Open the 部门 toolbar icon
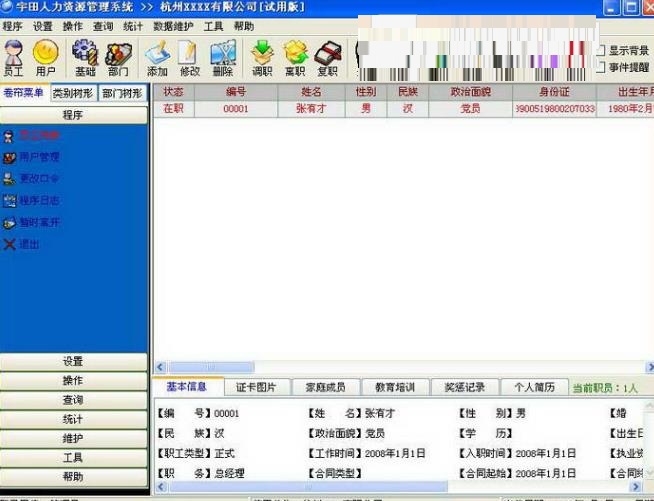This screenshot has height=501, width=654. pos(118,58)
